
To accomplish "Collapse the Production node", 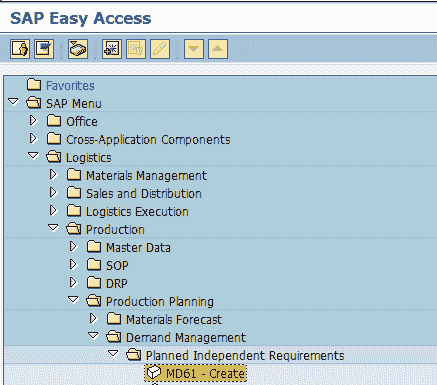I will (x=53, y=227).
